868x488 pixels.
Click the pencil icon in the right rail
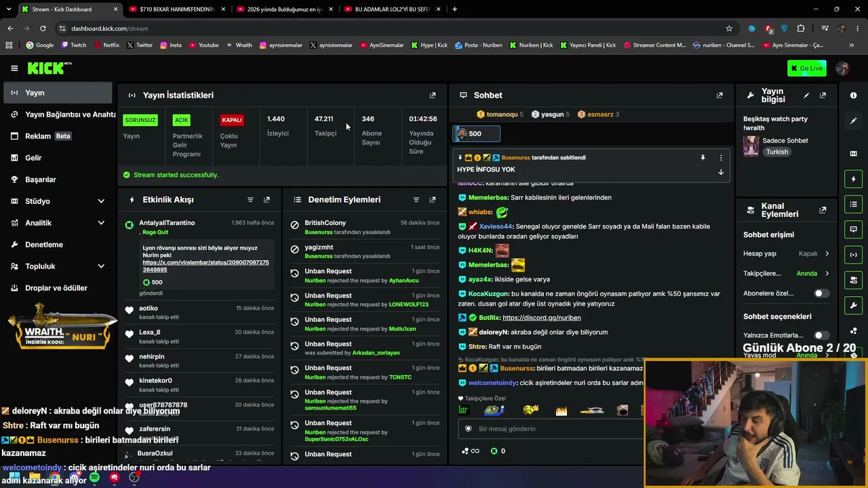pos(853,121)
